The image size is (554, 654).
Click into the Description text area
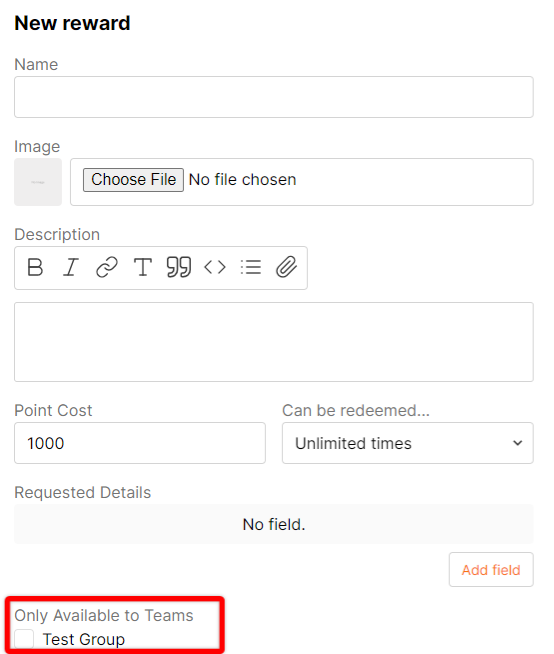coord(274,342)
